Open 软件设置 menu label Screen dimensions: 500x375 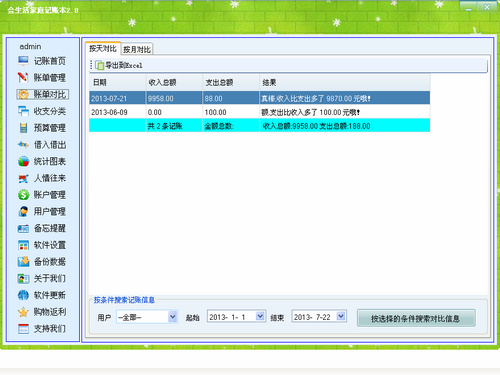click(50, 245)
